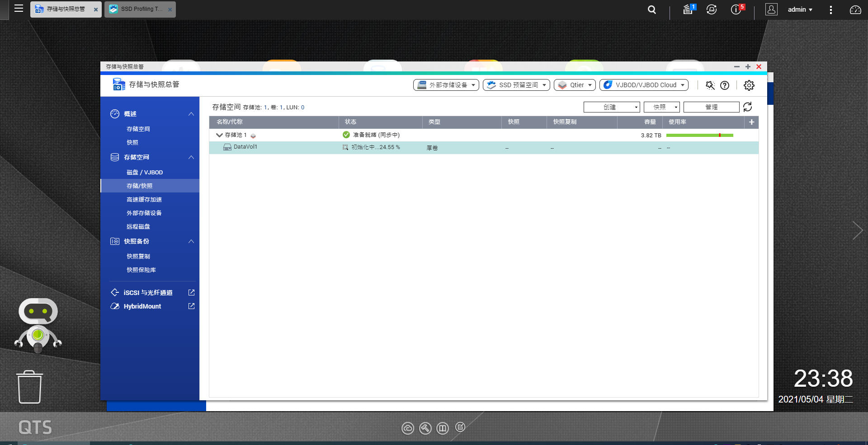The image size is (868, 445).
Task: Click the plus column add icon
Action: (751, 122)
